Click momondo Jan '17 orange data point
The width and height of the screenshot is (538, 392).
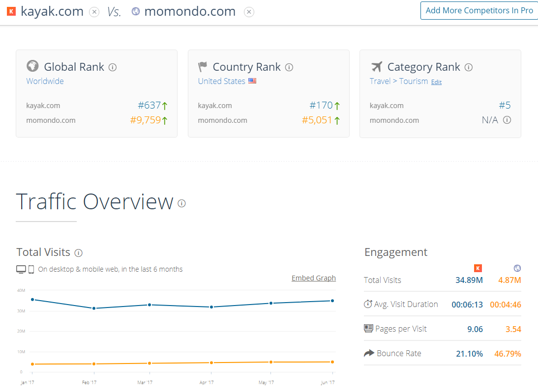tap(32, 364)
